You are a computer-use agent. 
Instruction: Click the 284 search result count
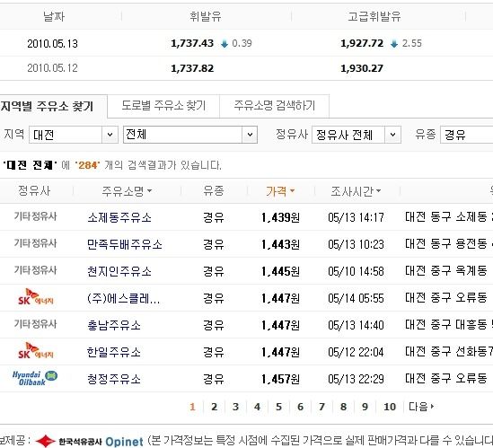click(88, 165)
